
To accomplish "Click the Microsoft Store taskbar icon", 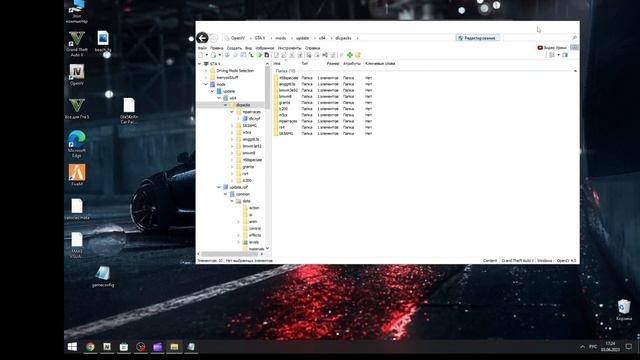I will [124, 347].
